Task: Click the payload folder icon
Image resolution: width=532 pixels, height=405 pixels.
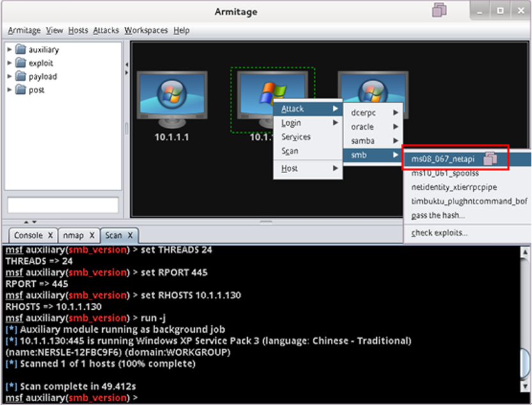Action: pos(20,77)
